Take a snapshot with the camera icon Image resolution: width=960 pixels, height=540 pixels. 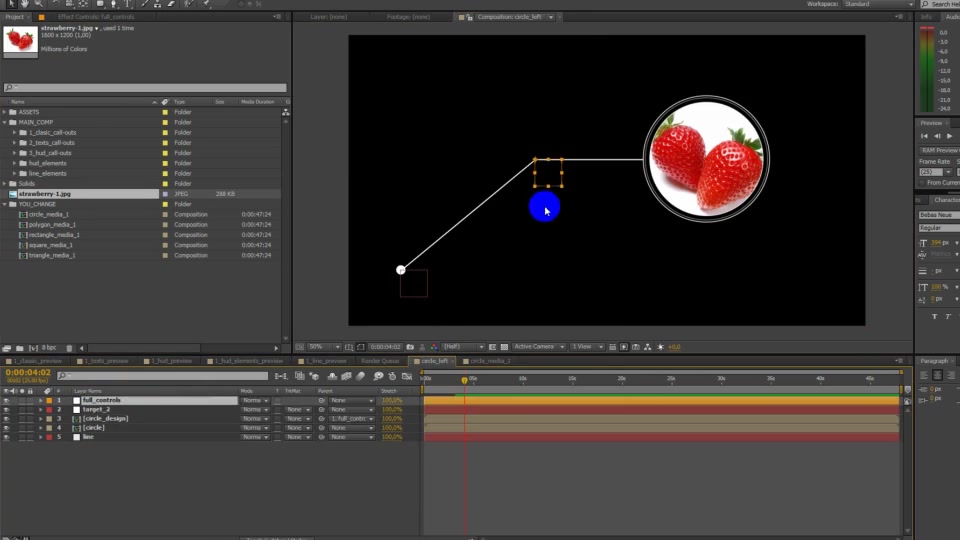410,347
